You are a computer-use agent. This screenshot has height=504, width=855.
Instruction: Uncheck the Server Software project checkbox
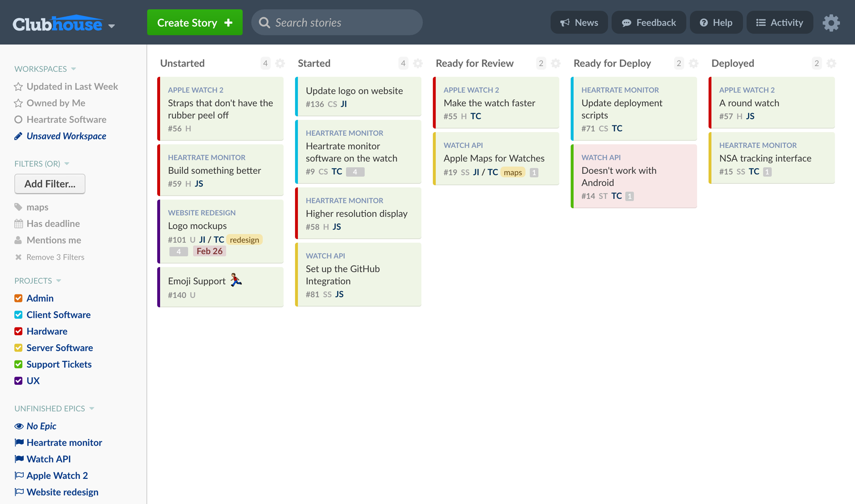[19, 348]
